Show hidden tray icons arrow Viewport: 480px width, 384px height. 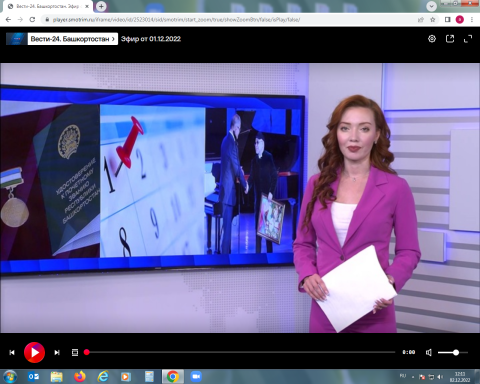click(413, 377)
